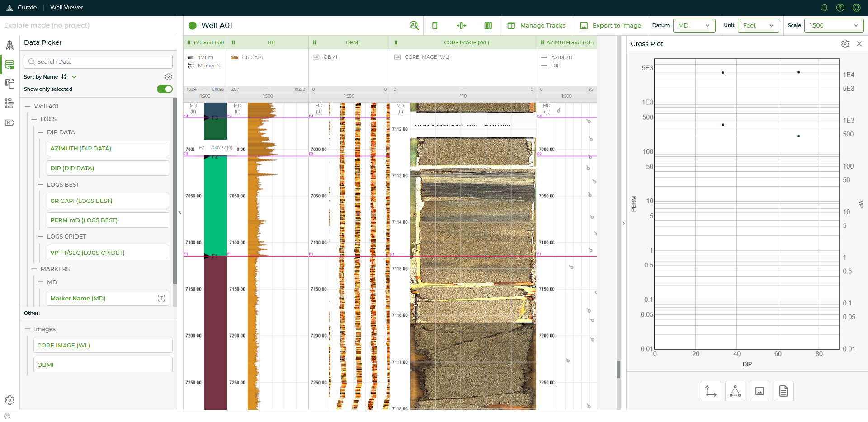Viewport: 868px width, 422px height.
Task: Toggle OBMI image selection
Action: click(x=103, y=365)
